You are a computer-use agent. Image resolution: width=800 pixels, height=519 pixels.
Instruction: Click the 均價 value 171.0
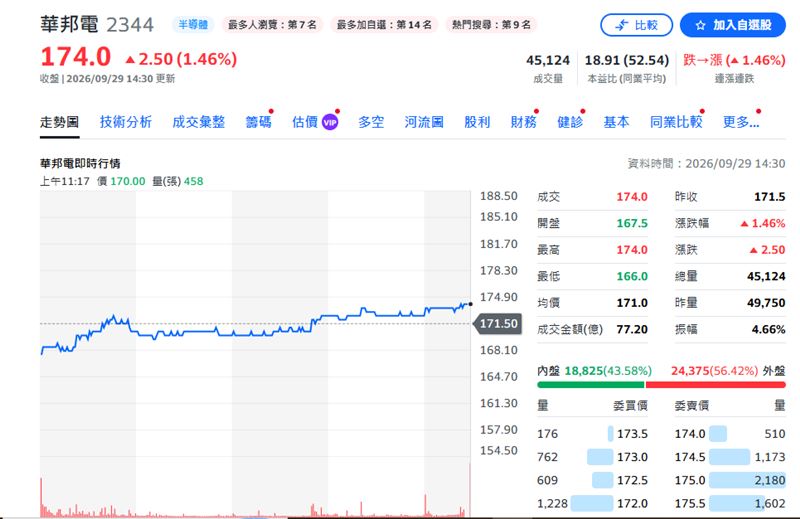(x=632, y=303)
